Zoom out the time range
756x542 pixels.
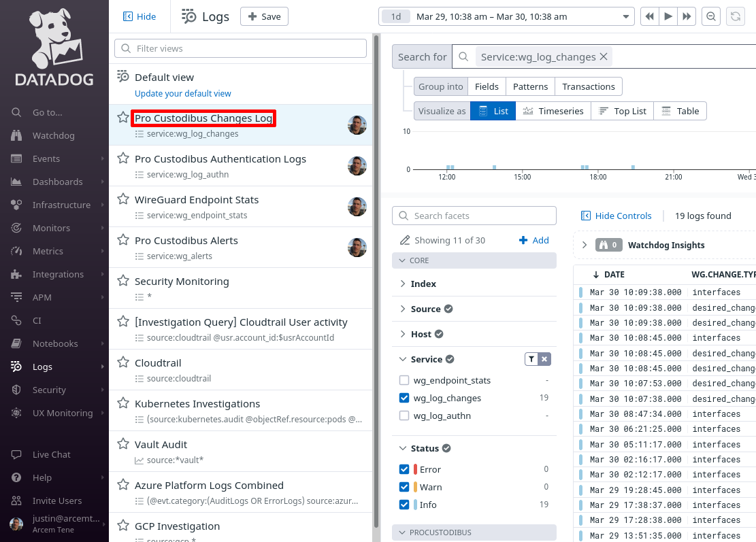coord(710,16)
